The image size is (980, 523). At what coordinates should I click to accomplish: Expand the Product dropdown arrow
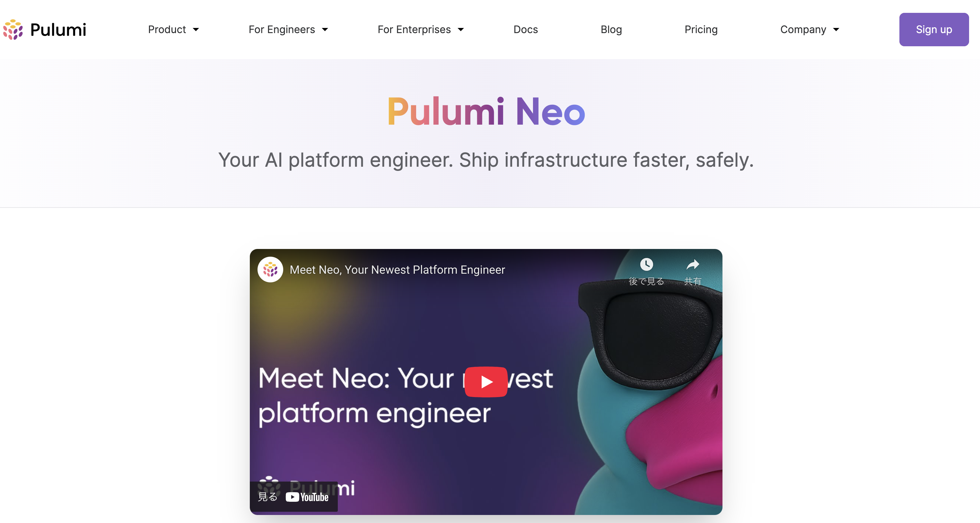pos(196,30)
